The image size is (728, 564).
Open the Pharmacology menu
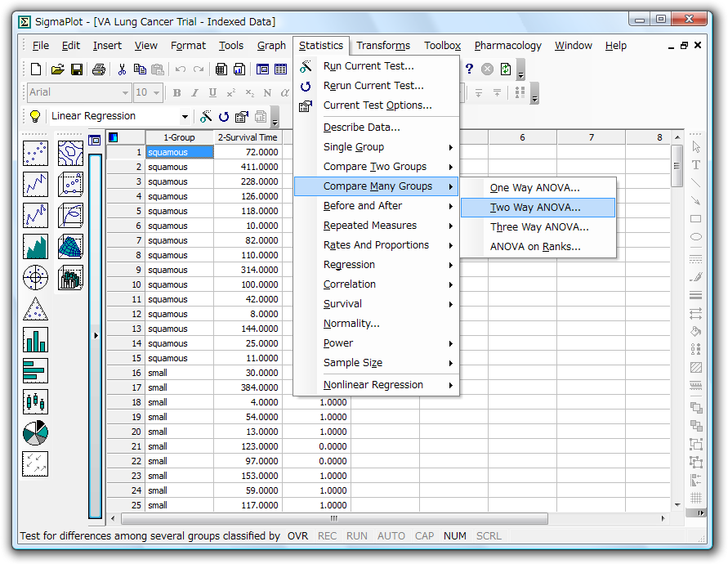[x=507, y=46]
